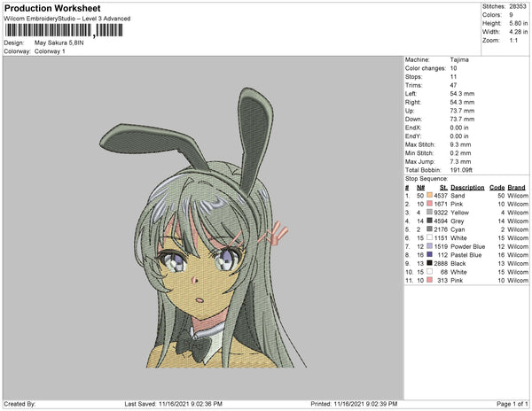Click the 'Down:' measurement label
Image resolution: width=532 pixels, height=411 pixels.
(413, 119)
